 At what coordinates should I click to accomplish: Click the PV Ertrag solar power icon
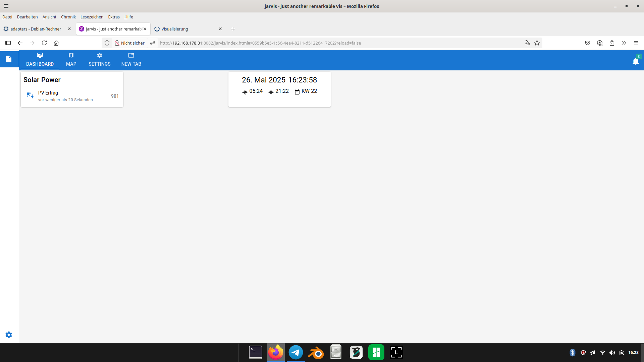[x=30, y=96]
